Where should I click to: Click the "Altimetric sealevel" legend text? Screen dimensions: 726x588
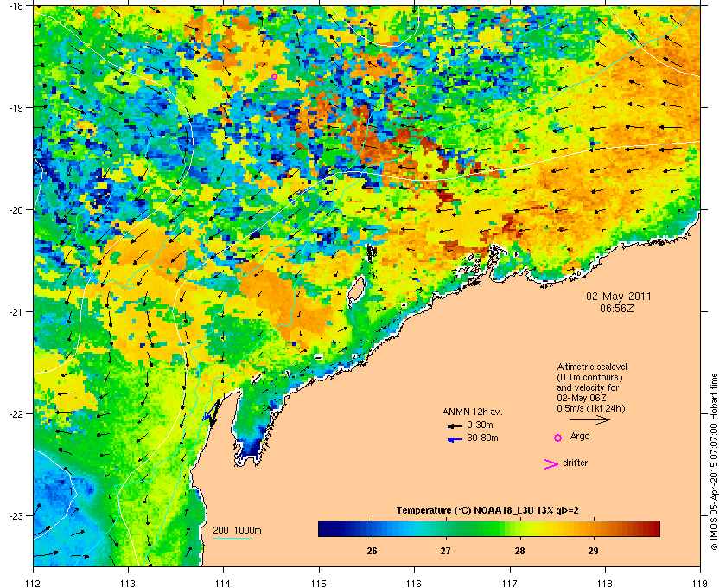pyautogui.click(x=592, y=367)
